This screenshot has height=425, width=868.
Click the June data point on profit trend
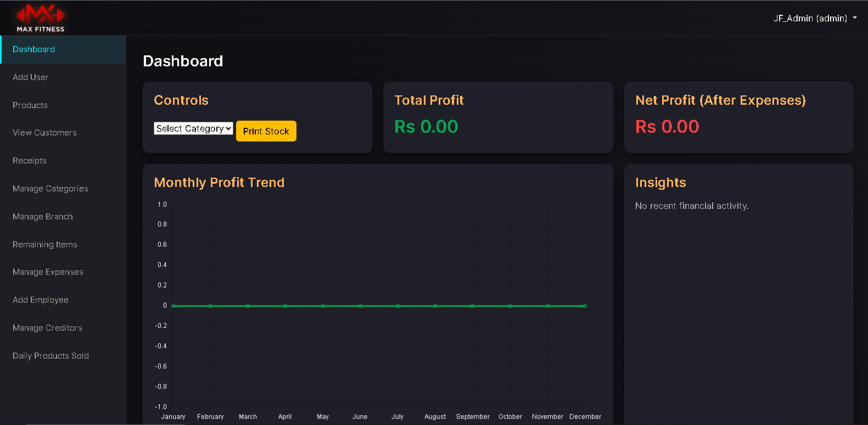[360, 306]
